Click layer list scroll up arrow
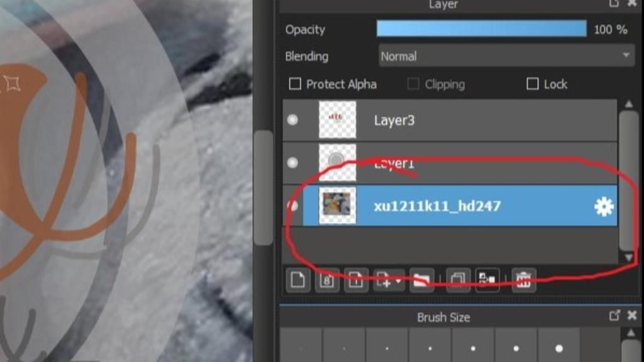 click(629, 104)
